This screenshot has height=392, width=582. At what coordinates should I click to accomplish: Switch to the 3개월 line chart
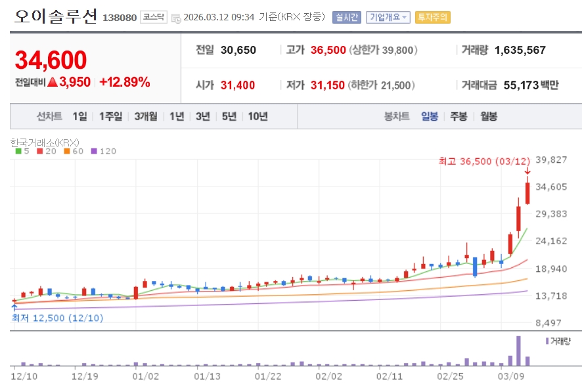click(x=145, y=116)
